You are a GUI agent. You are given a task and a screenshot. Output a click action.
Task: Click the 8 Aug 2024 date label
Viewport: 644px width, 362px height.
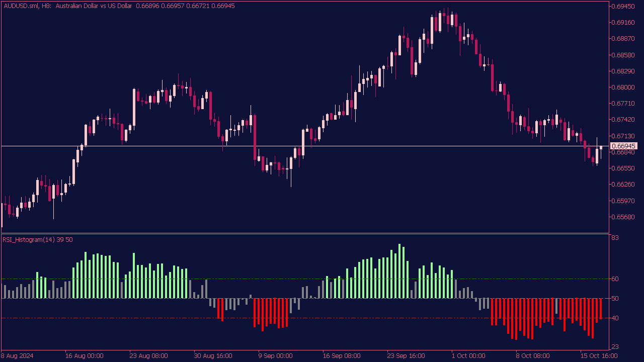coord(18,356)
